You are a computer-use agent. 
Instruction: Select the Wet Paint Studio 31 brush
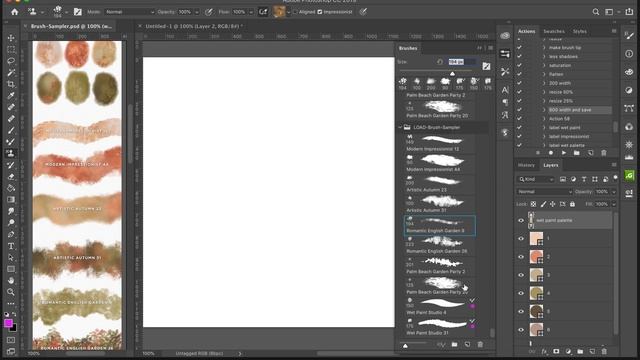click(x=440, y=327)
